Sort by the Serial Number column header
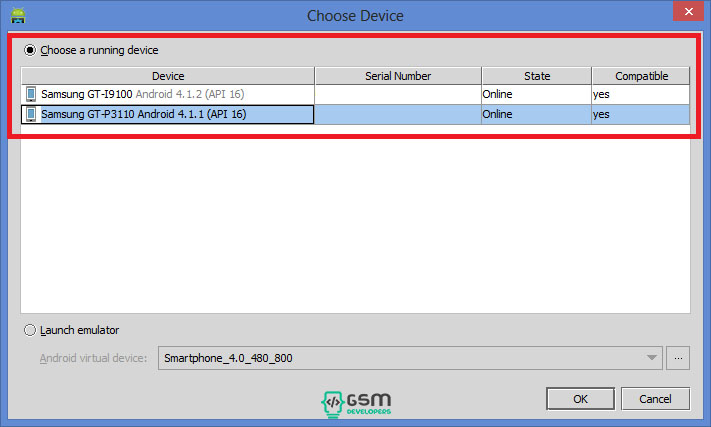Viewport: 711px width, 427px height. pos(398,76)
